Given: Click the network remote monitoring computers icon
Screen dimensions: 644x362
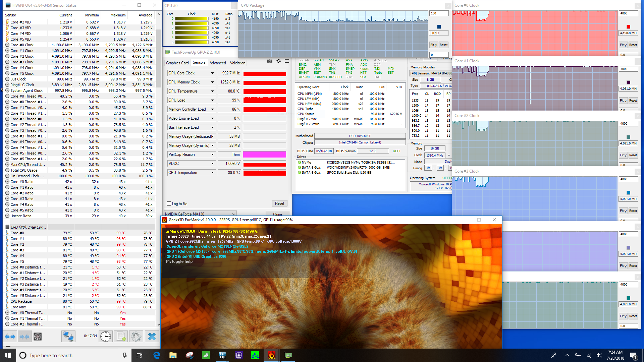Looking at the screenshot, I should 68,336.
